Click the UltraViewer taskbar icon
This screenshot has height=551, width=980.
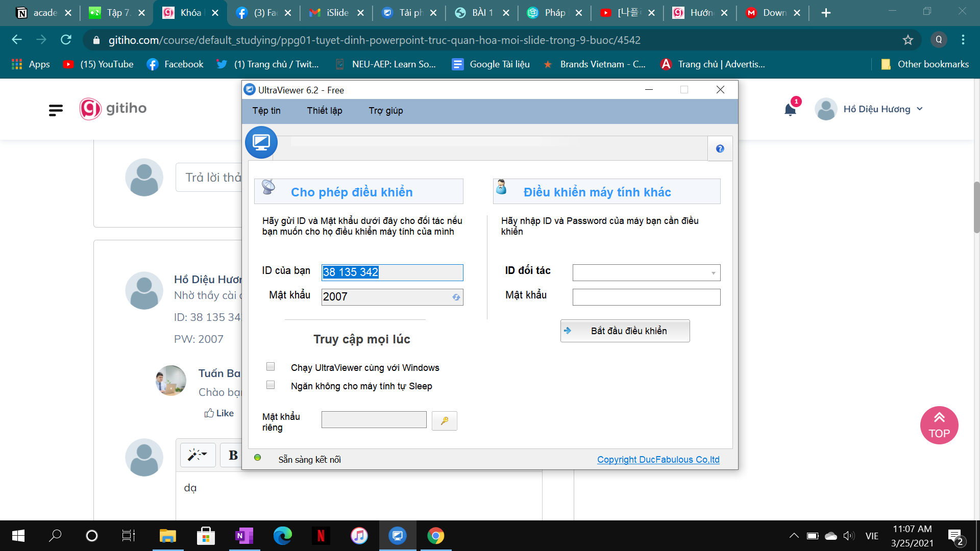tap(398, 536)
